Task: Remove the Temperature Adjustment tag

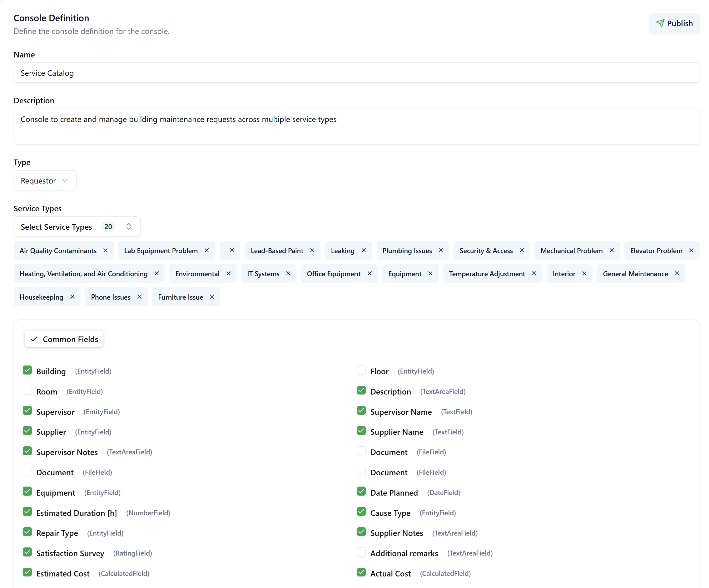Action: pos(534,273)
